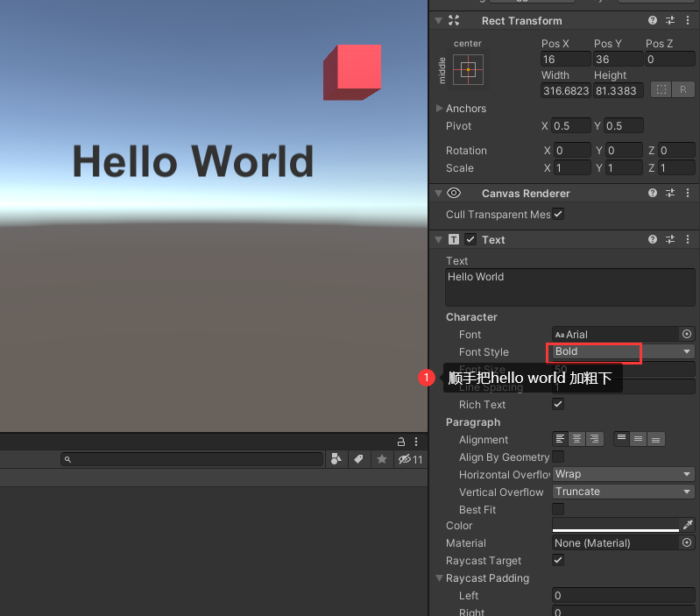Set vertical alignment to bottom

pyautogui.click(x=656, y=439)
